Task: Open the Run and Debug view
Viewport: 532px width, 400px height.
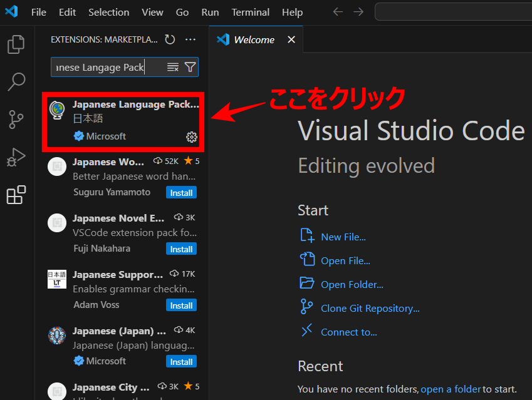Action: 16,157
